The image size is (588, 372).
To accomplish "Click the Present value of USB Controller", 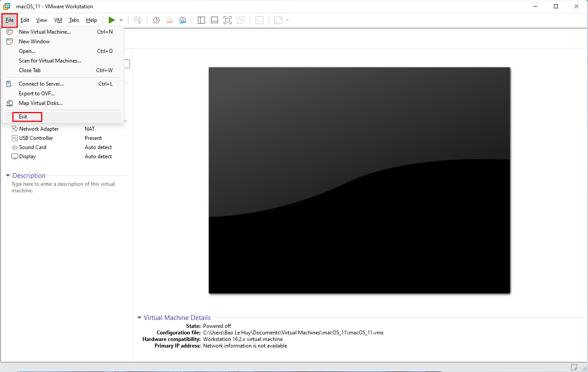I will tap(93, 138).
